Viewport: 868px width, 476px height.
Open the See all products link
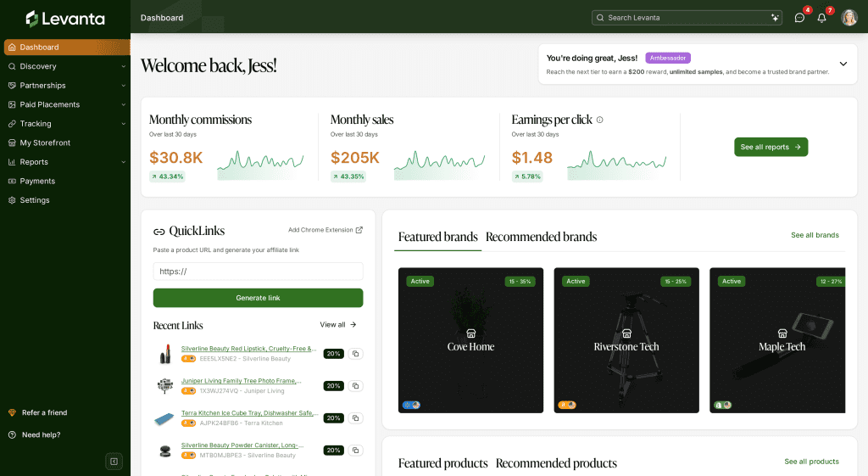[x=811, y=462]
